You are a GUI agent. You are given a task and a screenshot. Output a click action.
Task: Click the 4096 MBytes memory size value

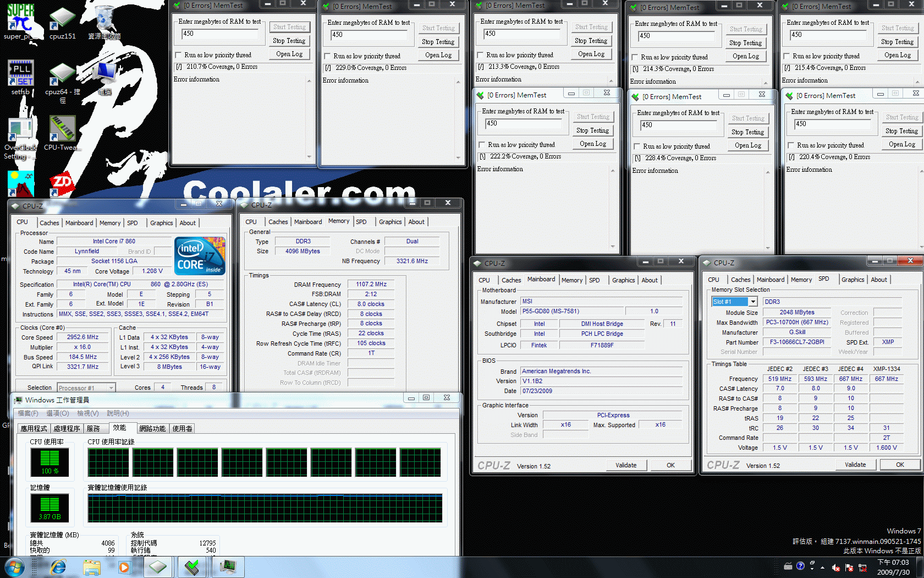pyautogui.click(x=302, y=251)
